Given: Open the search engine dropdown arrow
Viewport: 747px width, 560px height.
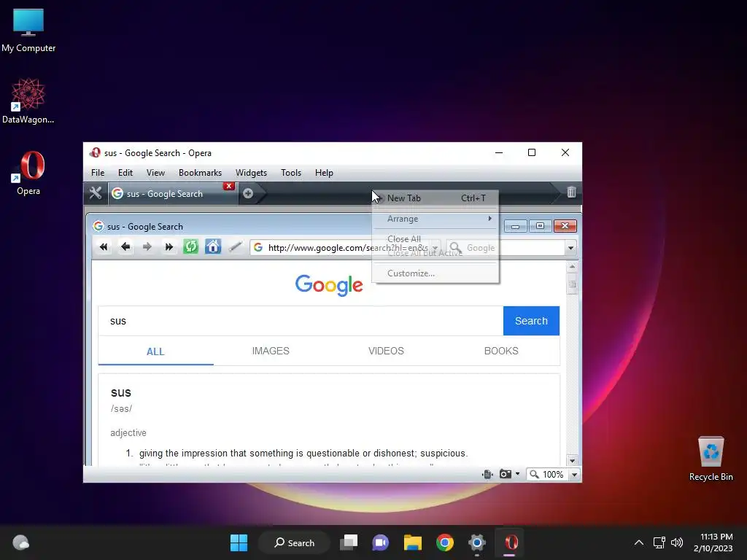Looking at the screenshot, I should (570, 248).
